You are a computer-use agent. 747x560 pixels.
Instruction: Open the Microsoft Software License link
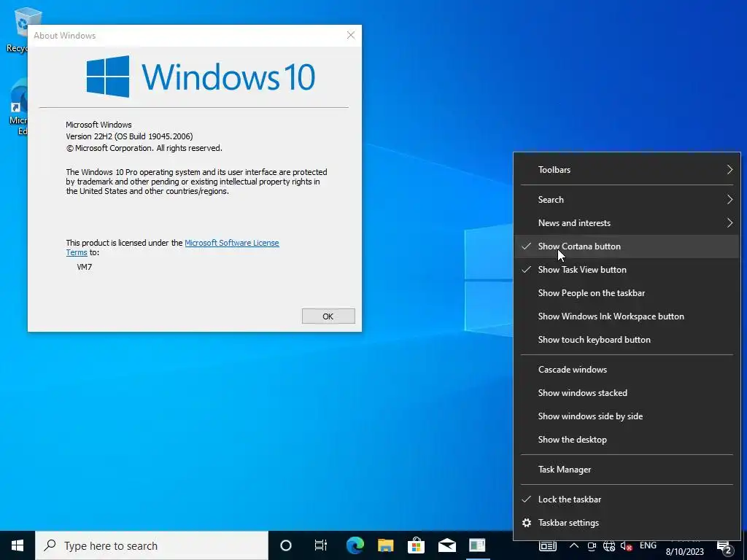[x=231, y=243]
